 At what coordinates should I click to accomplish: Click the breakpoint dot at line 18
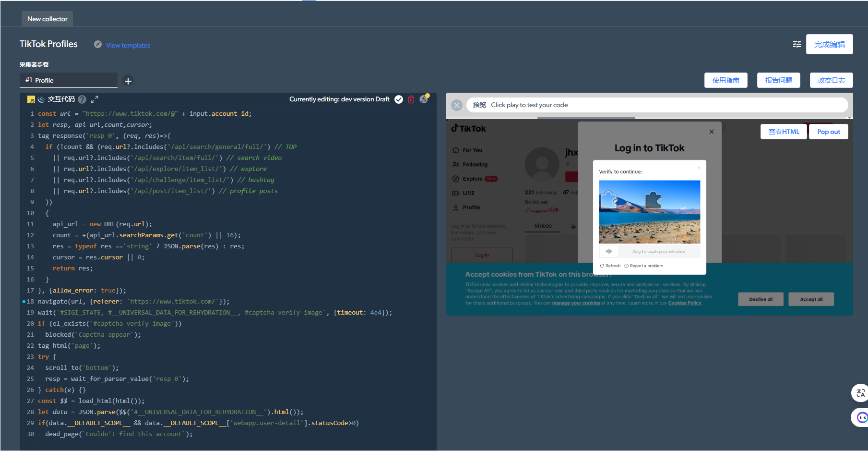[24, 302]
